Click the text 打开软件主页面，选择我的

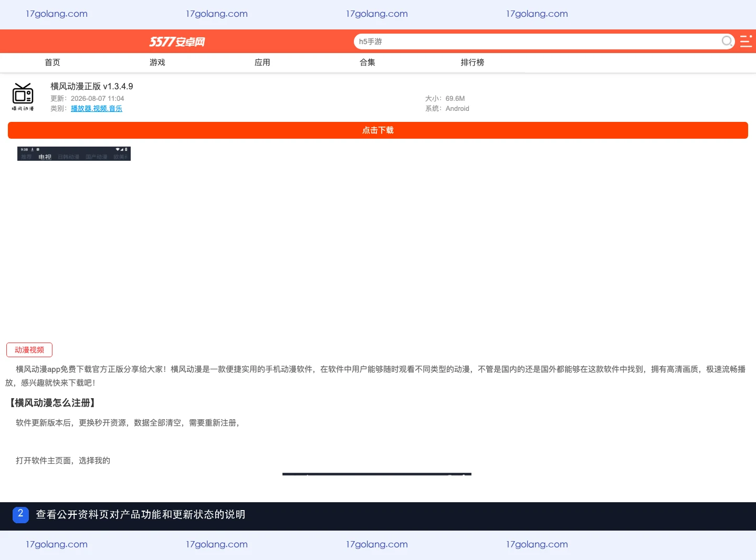pyautogui.click(x=63, y=461)
